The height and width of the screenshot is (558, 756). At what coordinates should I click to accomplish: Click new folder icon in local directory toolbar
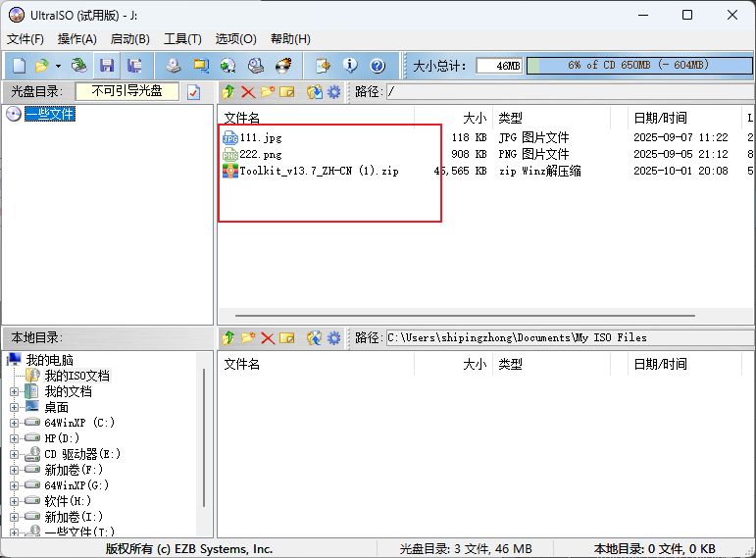point(247,338)
